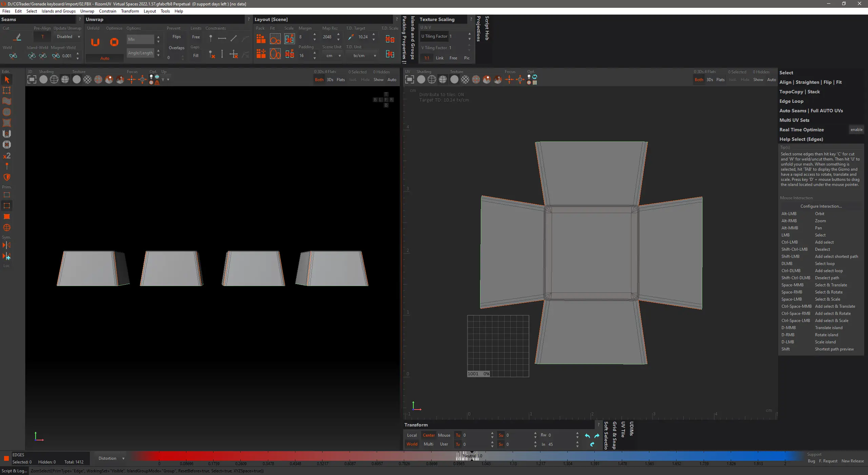Open the Transform menu
The height and width of the screenshot is (475, 868).
(x=130, y=11)
